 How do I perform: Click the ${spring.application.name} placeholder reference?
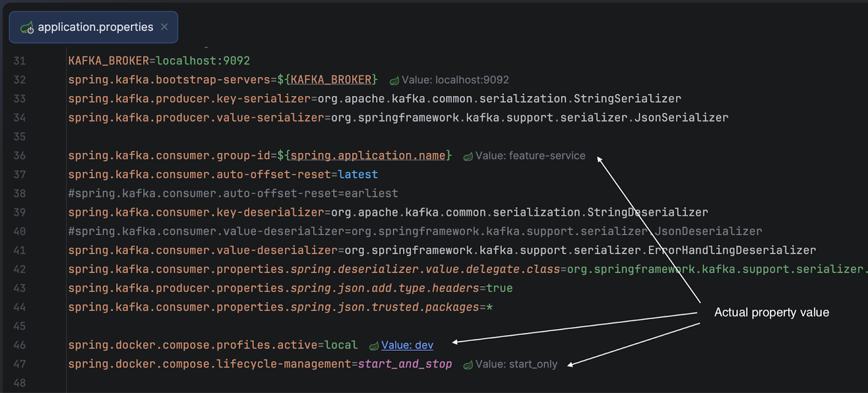[364, 156]
